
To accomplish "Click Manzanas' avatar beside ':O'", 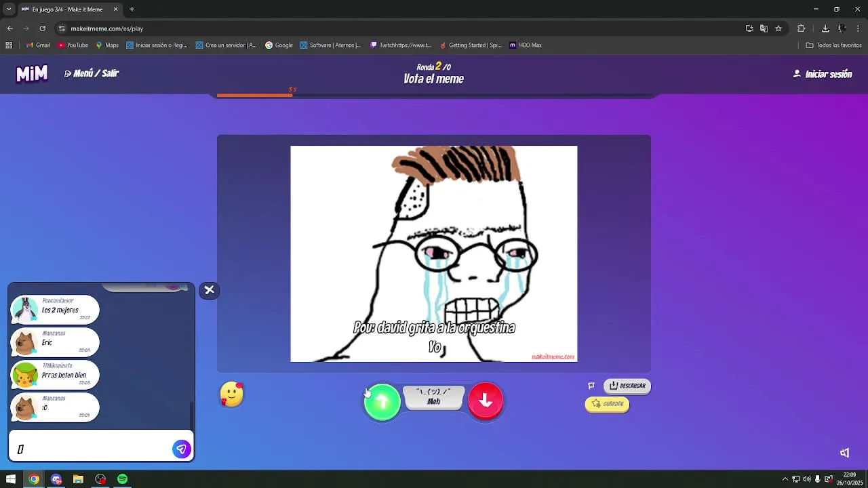I will (x=25, y=407).
